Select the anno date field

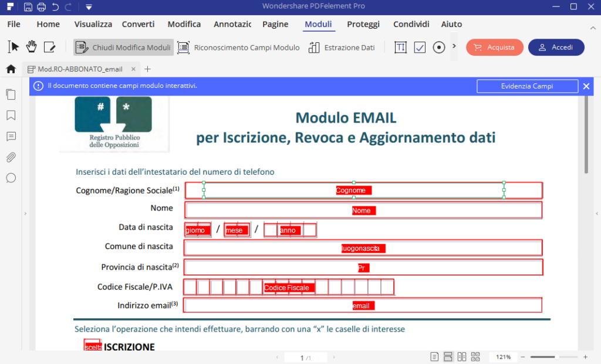[290, 230]
